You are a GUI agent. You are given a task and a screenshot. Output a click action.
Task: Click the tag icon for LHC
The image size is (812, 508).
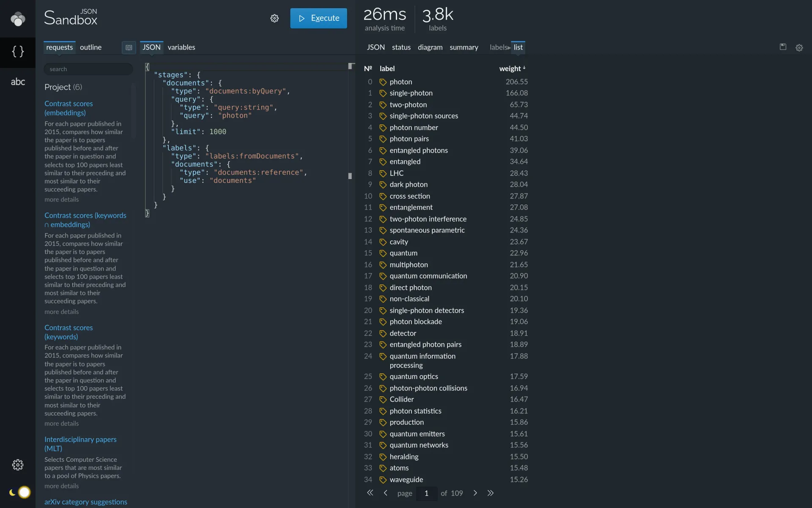click(383, 173)
